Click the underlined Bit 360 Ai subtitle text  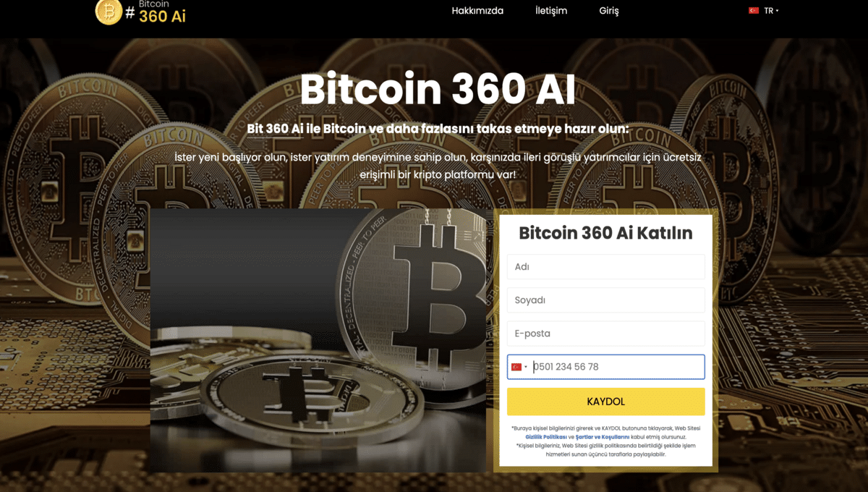275,129
